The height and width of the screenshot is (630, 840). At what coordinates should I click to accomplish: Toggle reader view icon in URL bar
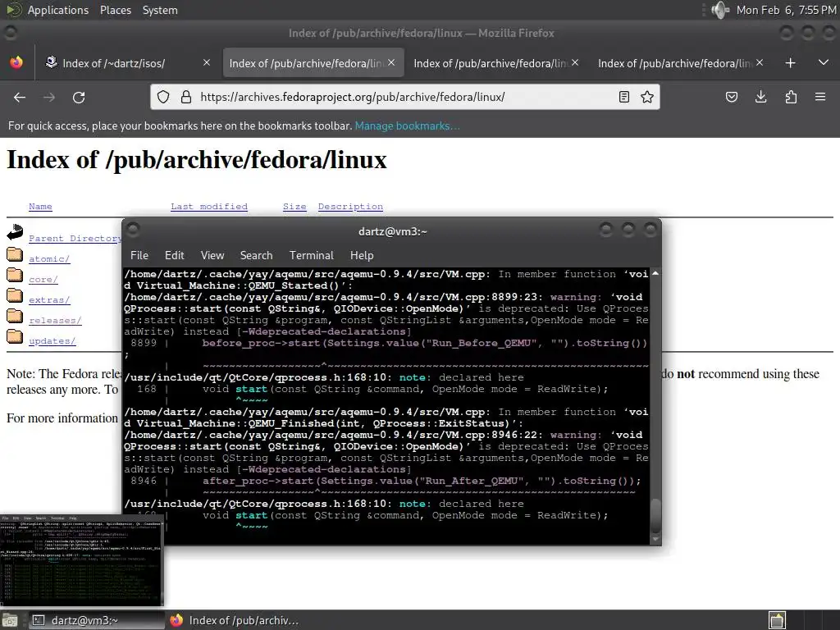624,97
